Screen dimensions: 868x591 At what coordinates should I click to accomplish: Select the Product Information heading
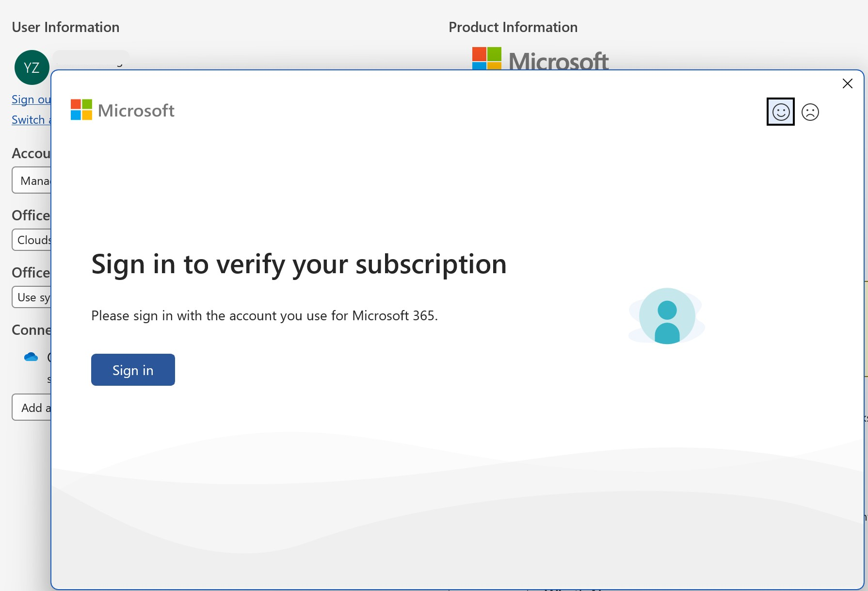point(513,27)
